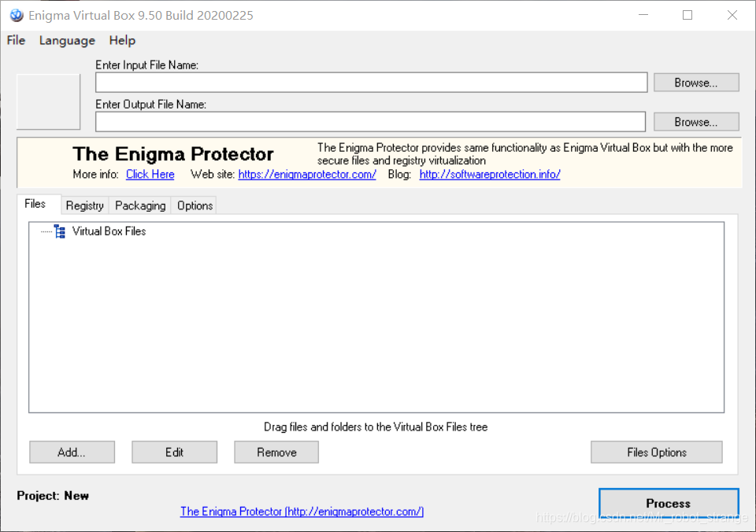
Task: Switch to the Options tab
Action: (x=195, y=205)
